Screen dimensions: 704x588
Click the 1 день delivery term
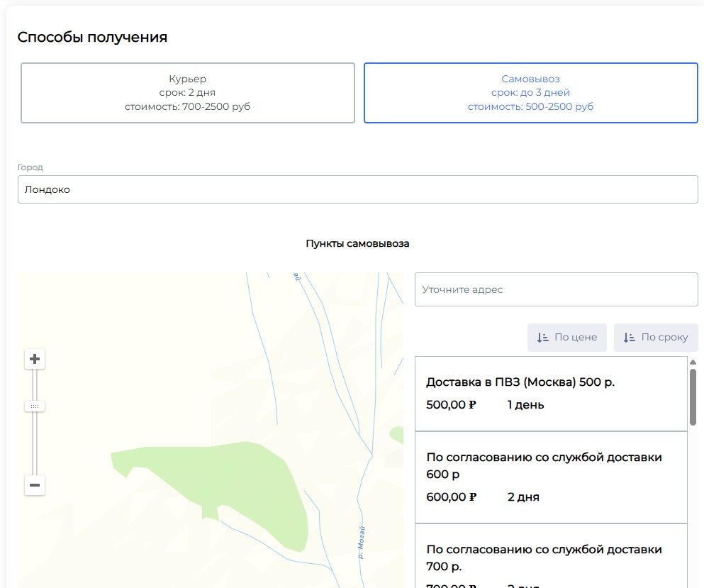[525, 405]
